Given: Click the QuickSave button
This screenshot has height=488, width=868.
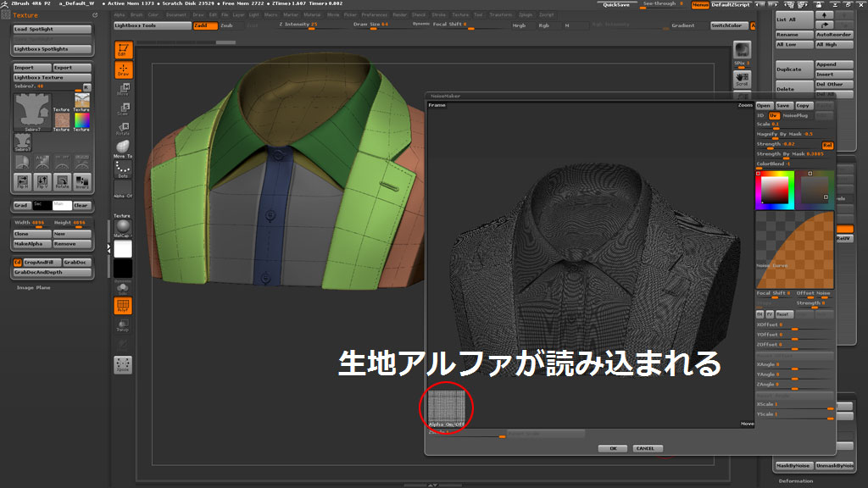Looking at the screenshot, I should 617,4.
